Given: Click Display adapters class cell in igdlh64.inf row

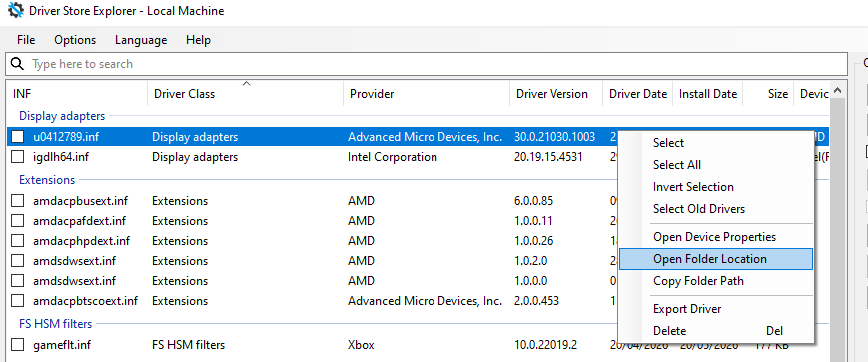Looking at the screenshot, I should point(195,157).
